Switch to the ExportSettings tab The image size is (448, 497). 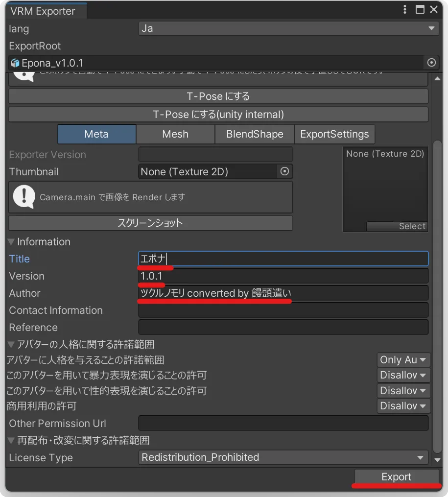(334, 134)
